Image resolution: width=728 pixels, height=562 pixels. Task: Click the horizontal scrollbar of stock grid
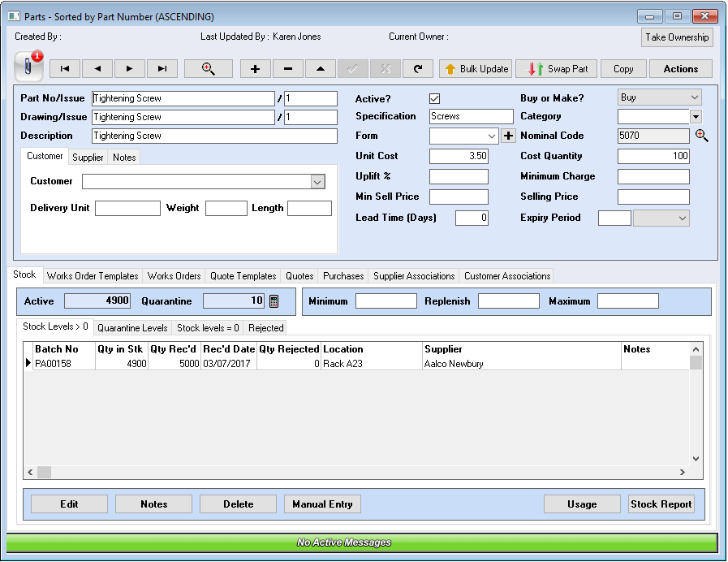pos(357,472)
